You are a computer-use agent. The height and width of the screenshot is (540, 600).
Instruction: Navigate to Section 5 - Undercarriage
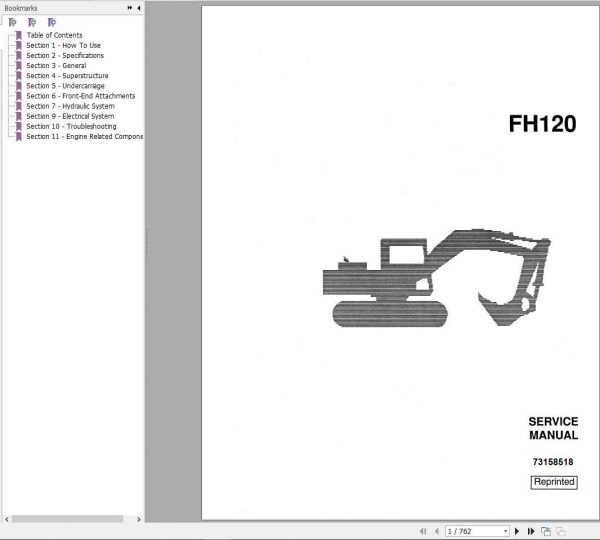coord(65,86)
